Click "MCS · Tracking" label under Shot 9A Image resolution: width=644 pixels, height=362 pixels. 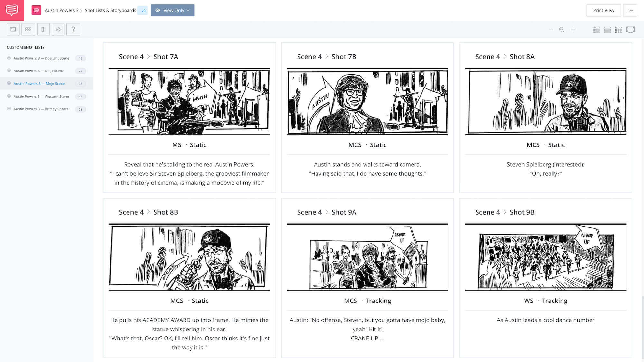click(367, 301)
